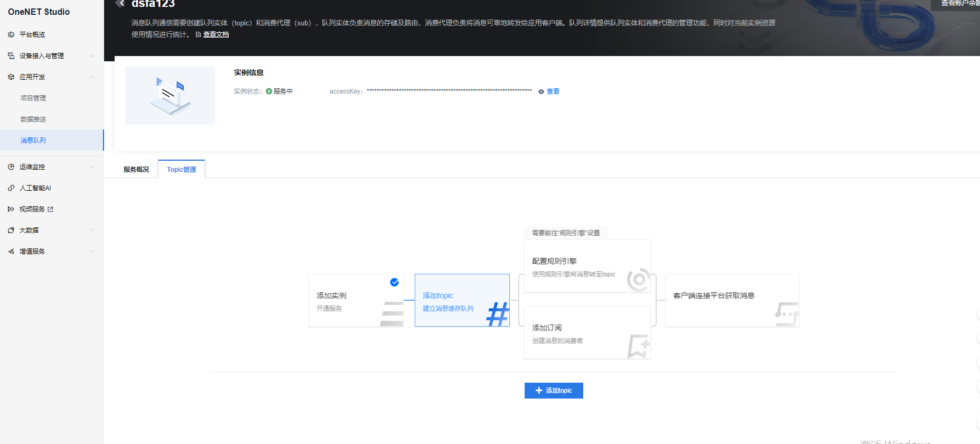Click the bookmark icon on 添加订阅 card
This screenshot has height=444, width=980.
[638, 346]
